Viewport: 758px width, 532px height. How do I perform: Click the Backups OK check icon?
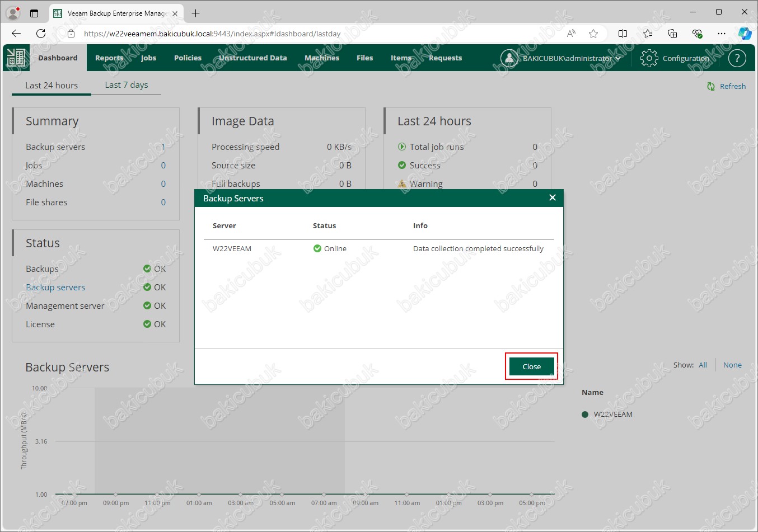[x=147, y=269]
